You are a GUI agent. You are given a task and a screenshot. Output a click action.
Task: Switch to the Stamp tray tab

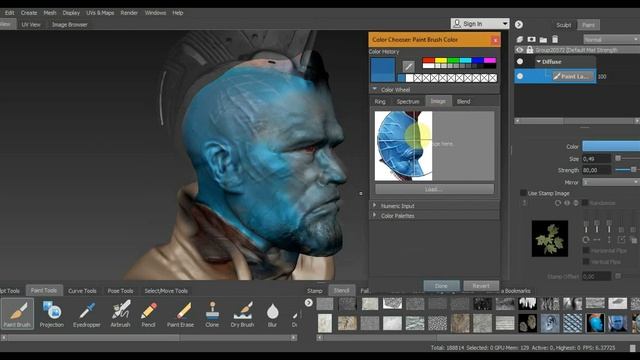click(x=314, y=291)
